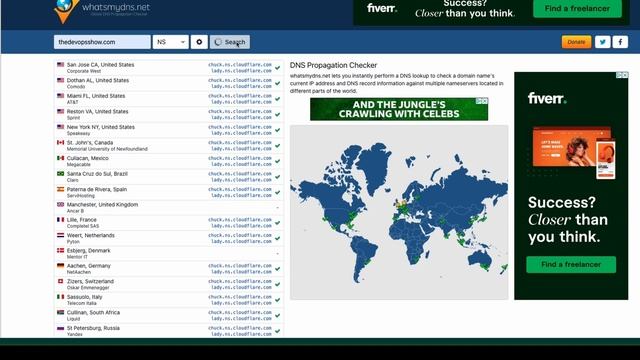
Task: Click the Brazil flag for Santa Cruz do Sul
Action: tap(60, 173)
